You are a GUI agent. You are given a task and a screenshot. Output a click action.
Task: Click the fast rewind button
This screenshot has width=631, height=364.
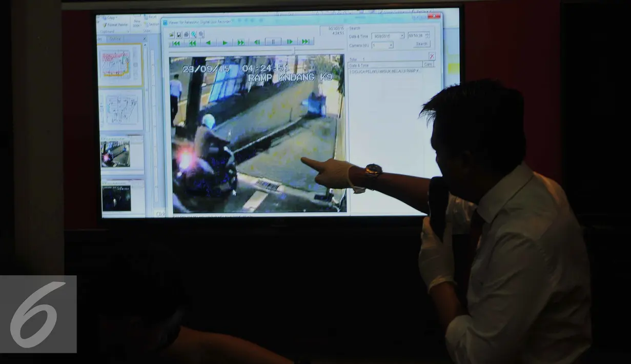pos(192,43)
